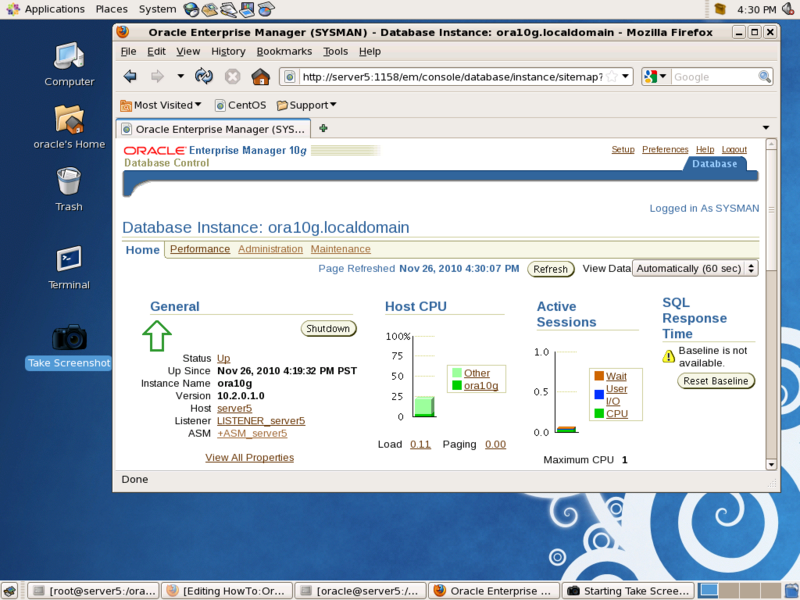Click the Google search magnifier icon
The image size is (800, 600).
(x=764, y=77)
